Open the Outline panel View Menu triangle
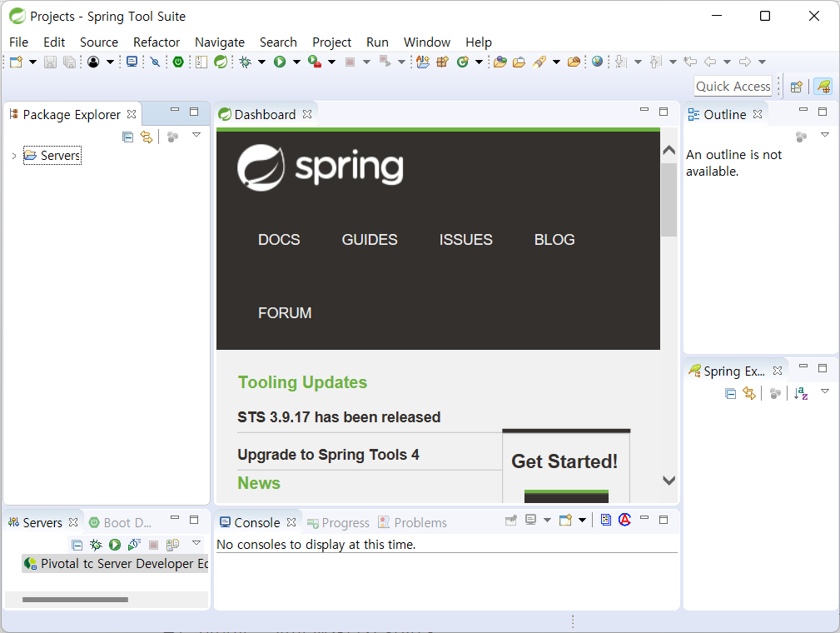The width and height of the screenshot is (840, 633). 825,135
